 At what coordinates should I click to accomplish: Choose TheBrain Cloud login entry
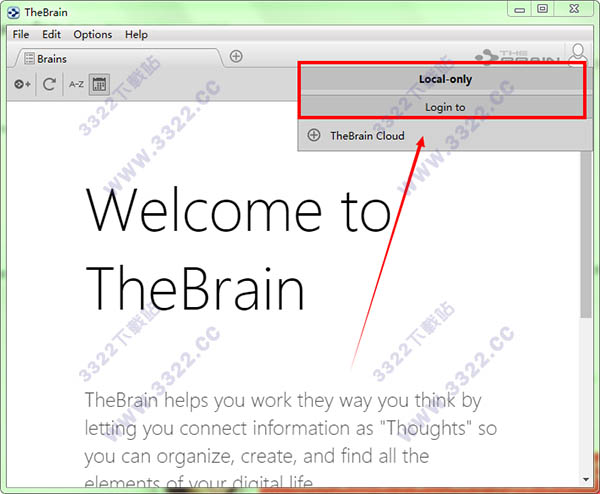[x=444, y=135]
